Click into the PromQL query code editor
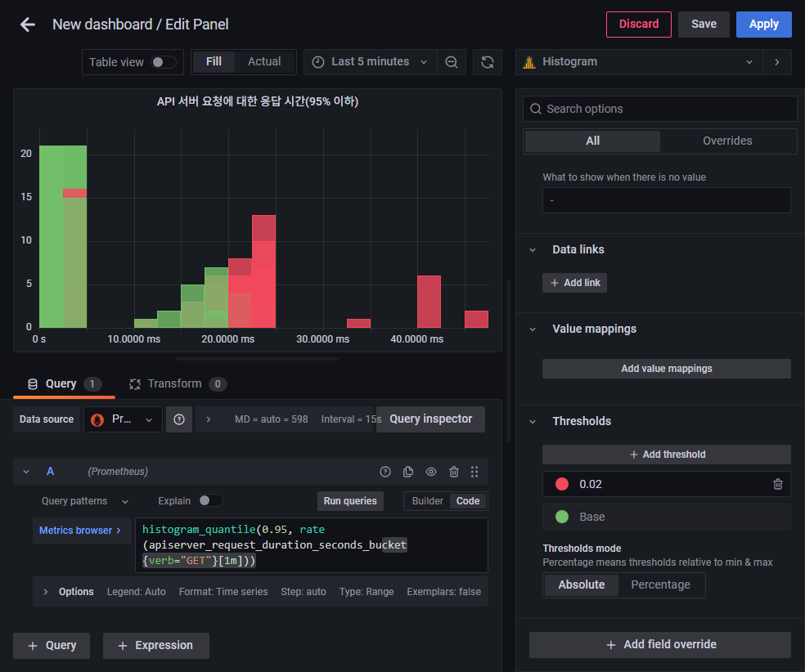805x672 pixels. click(x=311, y=545)
